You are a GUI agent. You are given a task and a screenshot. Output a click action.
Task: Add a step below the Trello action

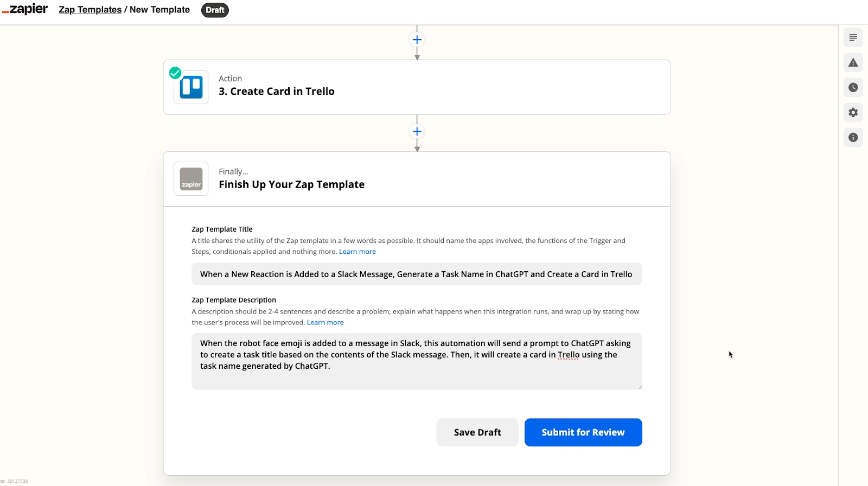(417, 131)
